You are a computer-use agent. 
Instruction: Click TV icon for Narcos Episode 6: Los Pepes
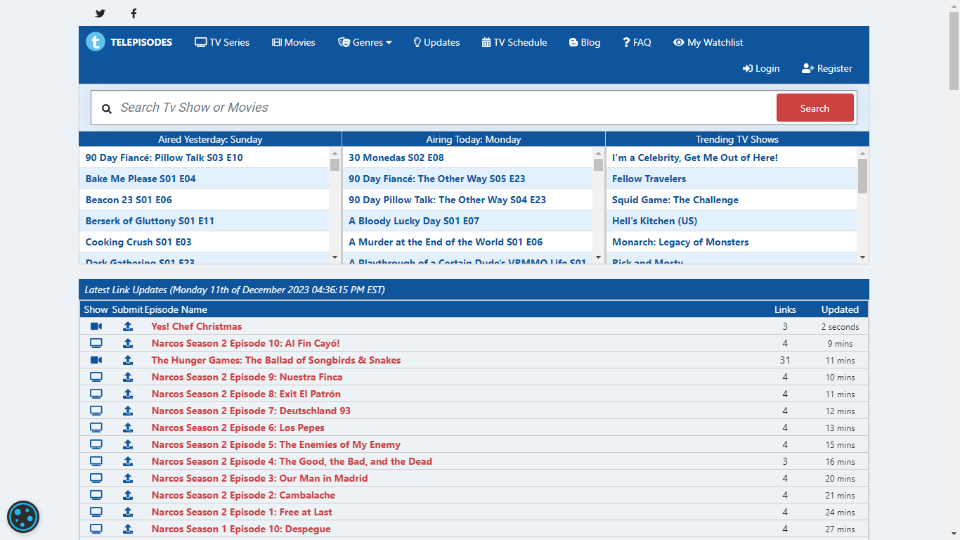click(x=96, y=427)
